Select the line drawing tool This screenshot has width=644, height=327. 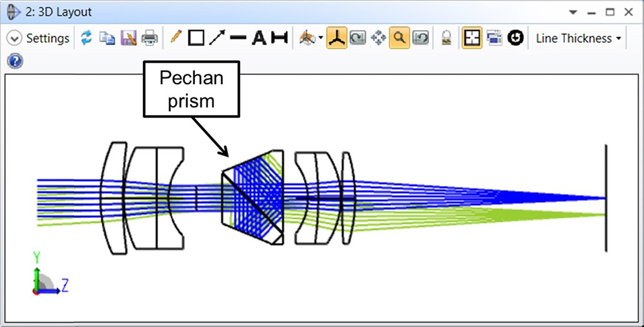click(x=238, y=39)
